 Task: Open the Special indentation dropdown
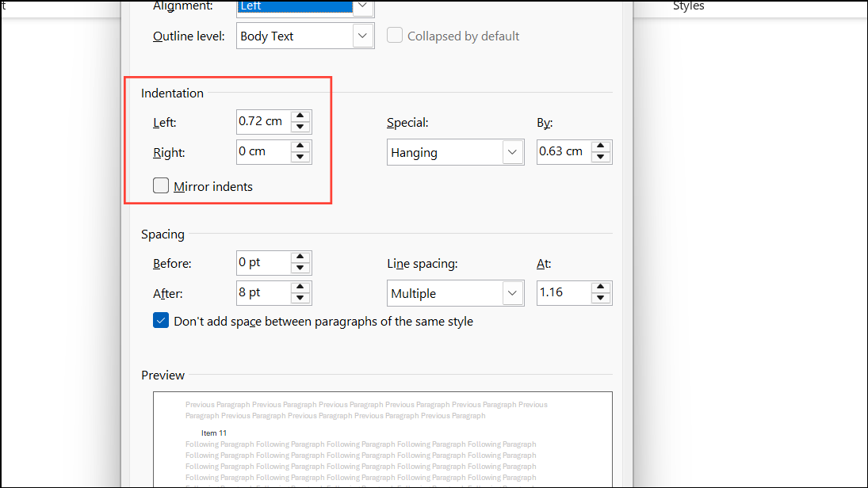pos(512,151)
